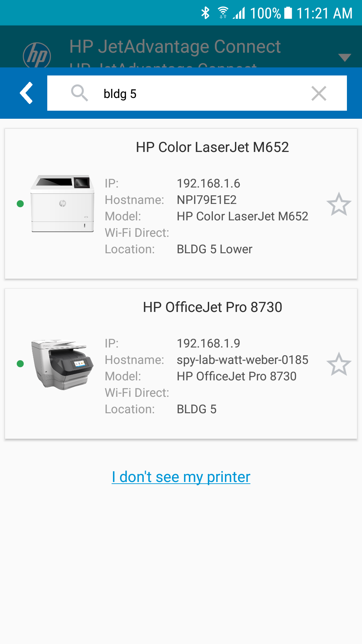Tap green status dot of LaserJet M652
The image size is (362, 644).
click(20, 204)
